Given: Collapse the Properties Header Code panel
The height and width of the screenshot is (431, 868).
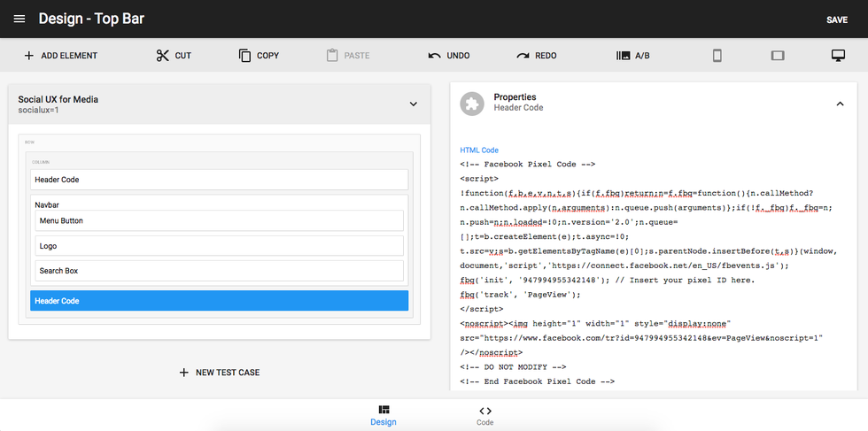Looking at the screenshot, I should pyautogui.click(x=840, y=104).
